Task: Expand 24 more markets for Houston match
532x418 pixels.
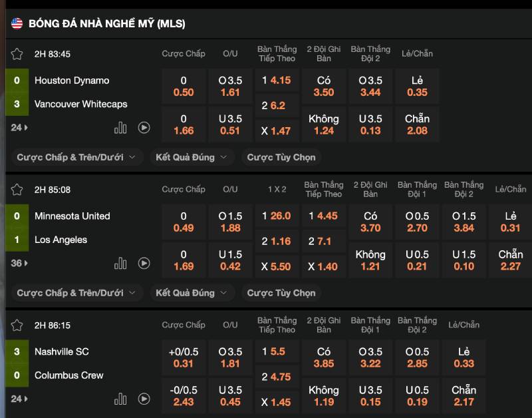Action: [x=19, y=127]
